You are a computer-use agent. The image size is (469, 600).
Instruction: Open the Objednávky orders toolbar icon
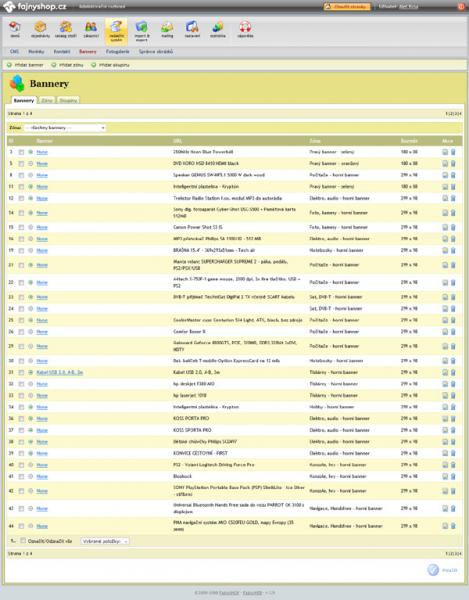(x=40, y=29)
